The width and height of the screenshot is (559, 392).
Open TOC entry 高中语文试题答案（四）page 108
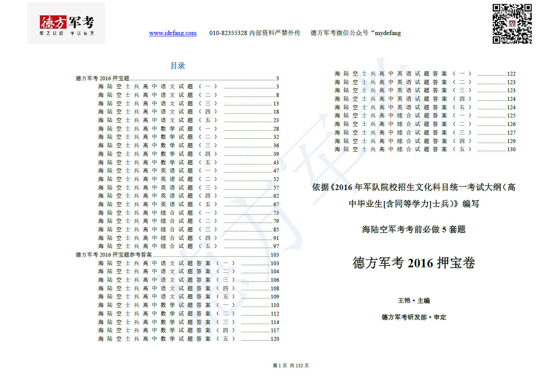click(188, 288)
